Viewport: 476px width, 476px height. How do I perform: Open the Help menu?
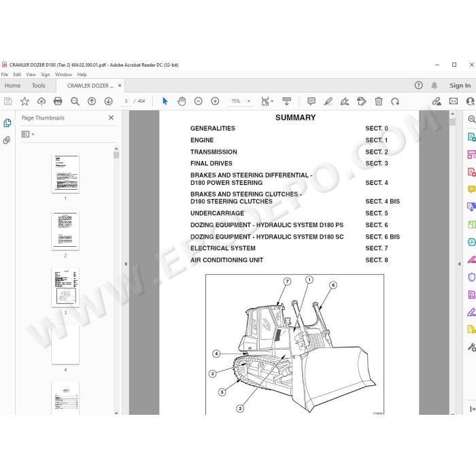coord(82,74)
